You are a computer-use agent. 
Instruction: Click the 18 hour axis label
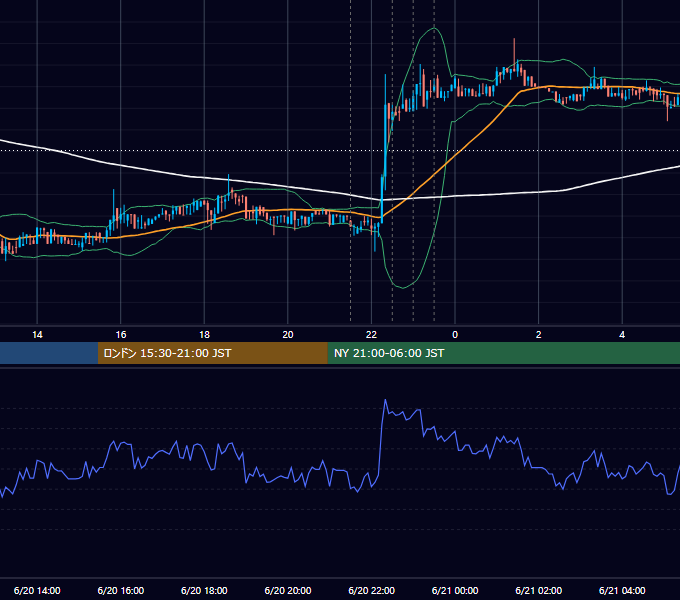204,335
